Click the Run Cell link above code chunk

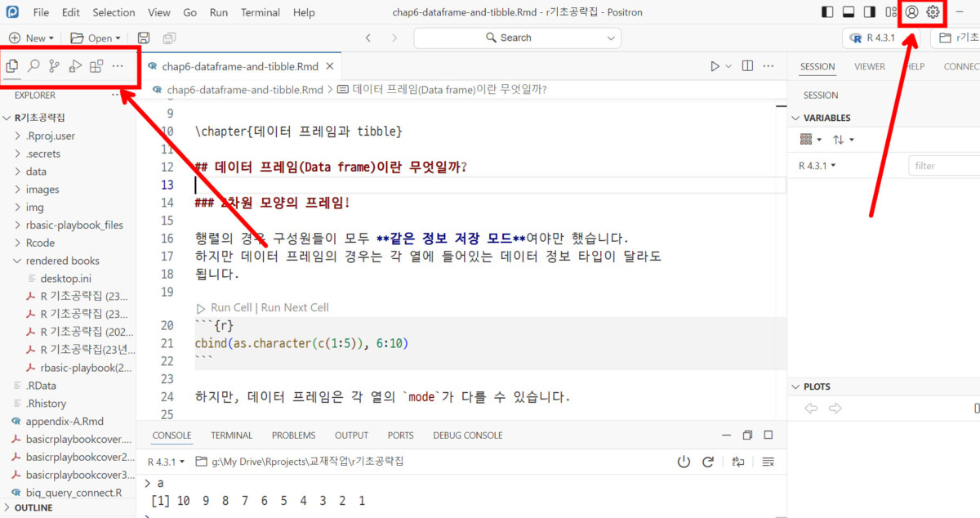point(232,307)
